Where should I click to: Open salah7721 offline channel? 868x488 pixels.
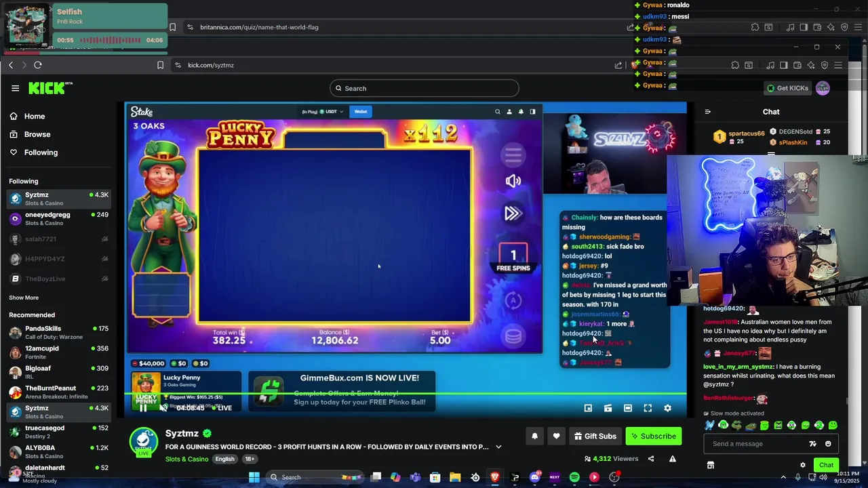click(x=60, y=239)
